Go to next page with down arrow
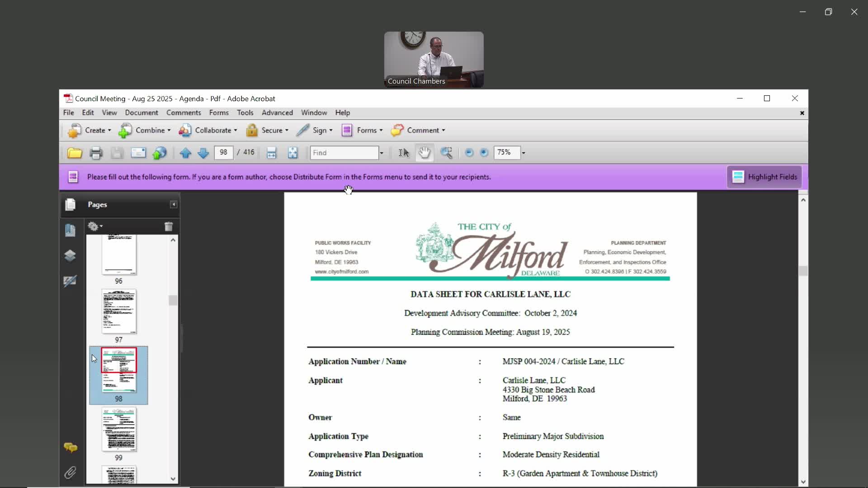This screenshot has width=868, height=488. 203,153
